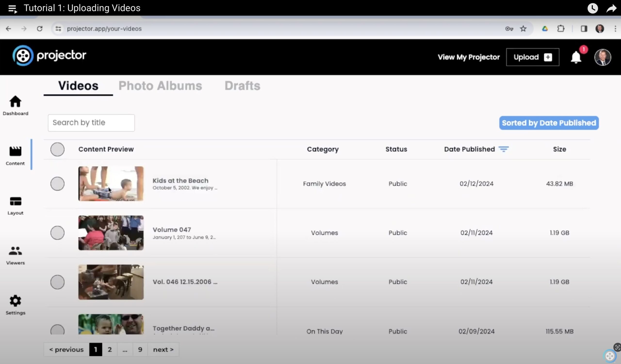The height and width of the screenshot is (364, 621).
Task: Click the Projector logo
Action: [x=49, y=56]
